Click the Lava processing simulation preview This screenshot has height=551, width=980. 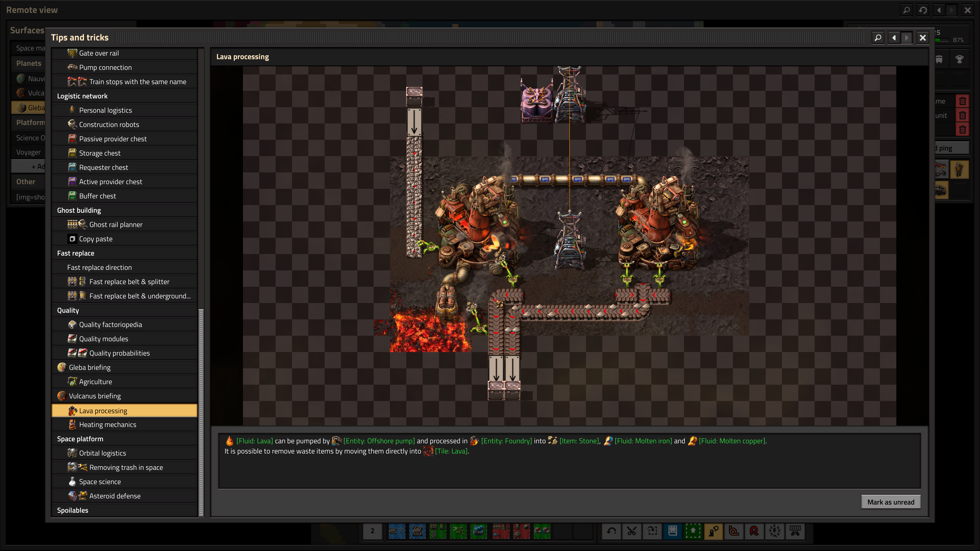tap(570, 246)
